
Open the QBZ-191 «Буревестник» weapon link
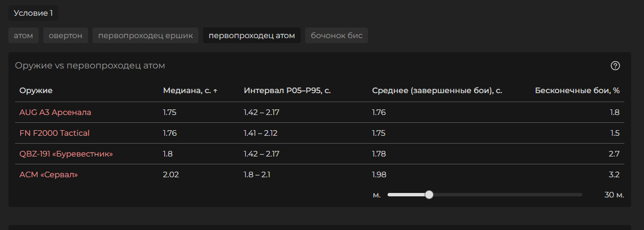coord(66,154)
